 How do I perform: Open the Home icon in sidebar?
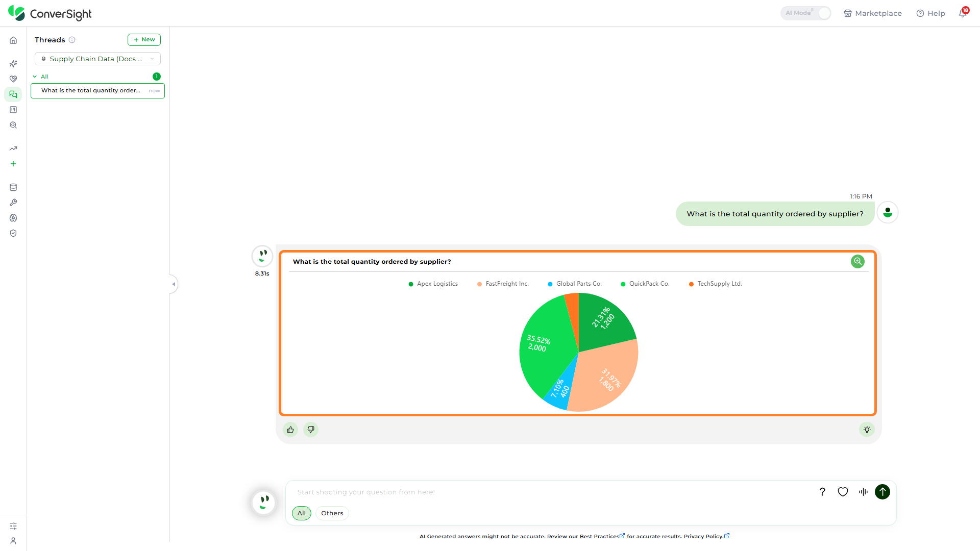tap(13, 40)
